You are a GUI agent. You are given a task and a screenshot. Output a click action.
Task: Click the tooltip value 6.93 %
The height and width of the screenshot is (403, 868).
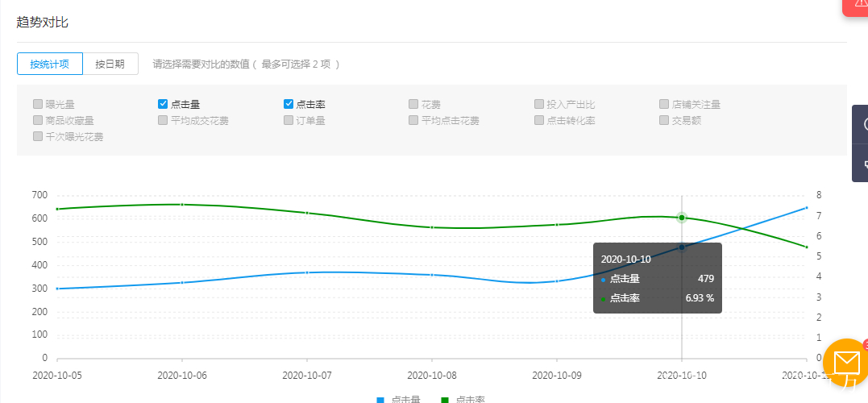(x=700, y=298)
